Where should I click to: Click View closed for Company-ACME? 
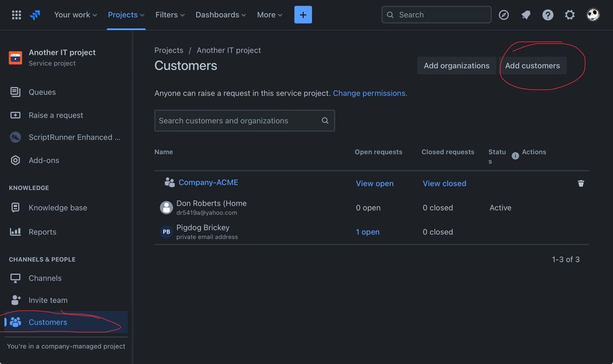[x=444, y=183]
